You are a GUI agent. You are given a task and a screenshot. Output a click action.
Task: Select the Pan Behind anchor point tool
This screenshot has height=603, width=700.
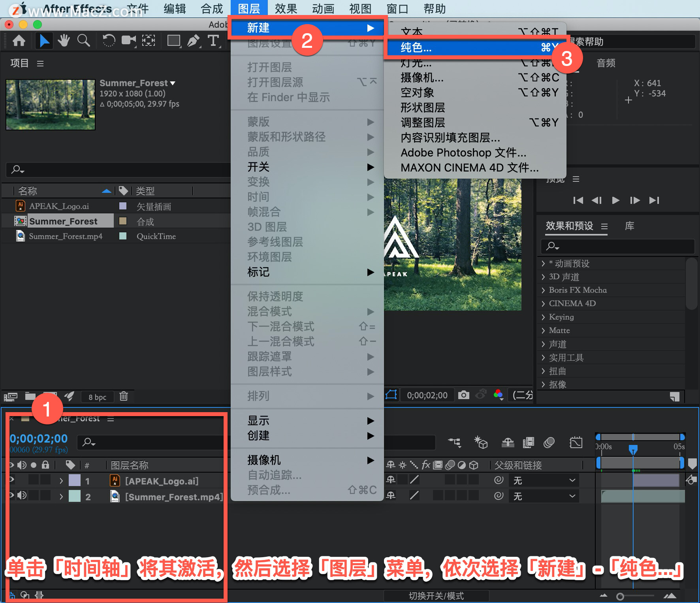[149, 40]
